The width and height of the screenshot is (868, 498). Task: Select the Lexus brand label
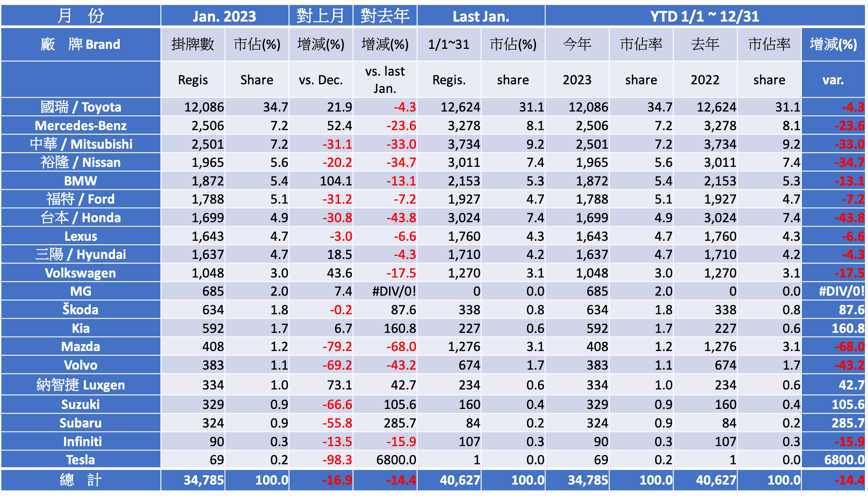coord(81,236)
